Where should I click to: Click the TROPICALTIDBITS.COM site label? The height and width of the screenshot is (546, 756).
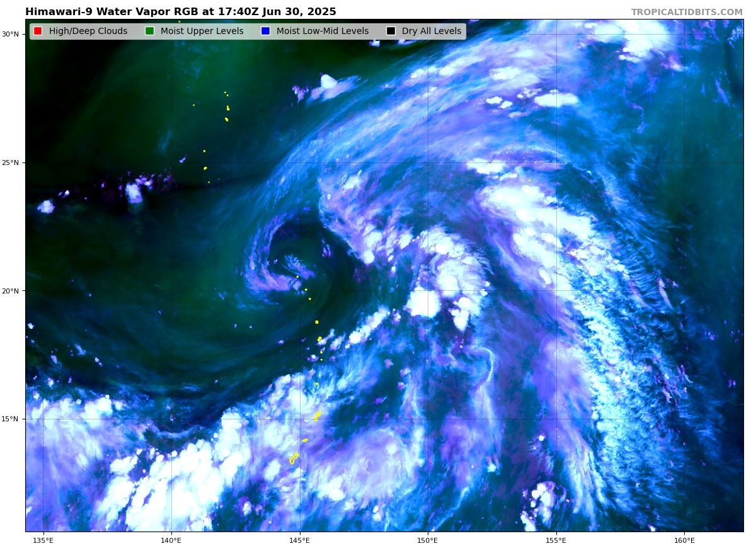click(687, 12)
